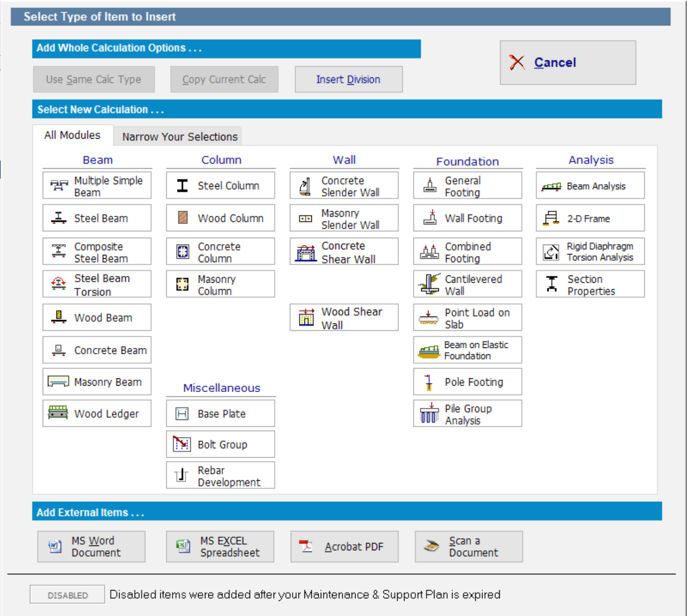
Task: Click the Add External Items header
Action: [347, 512]
